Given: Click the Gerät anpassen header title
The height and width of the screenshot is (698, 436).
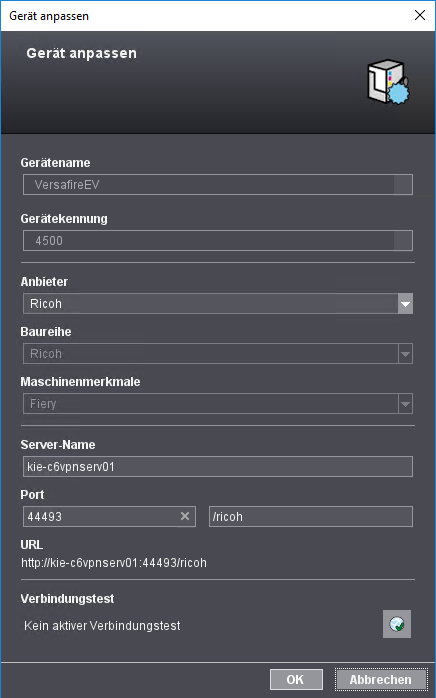Looking at the screenshot, I should point(81,53).
